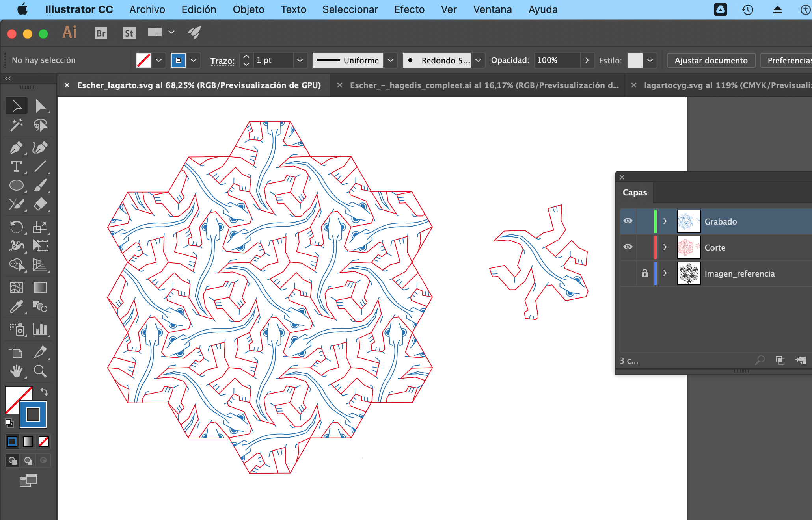Pick the Lasso tool
Viewport: 812px width, 520px height.
click(x=40, y=125)
